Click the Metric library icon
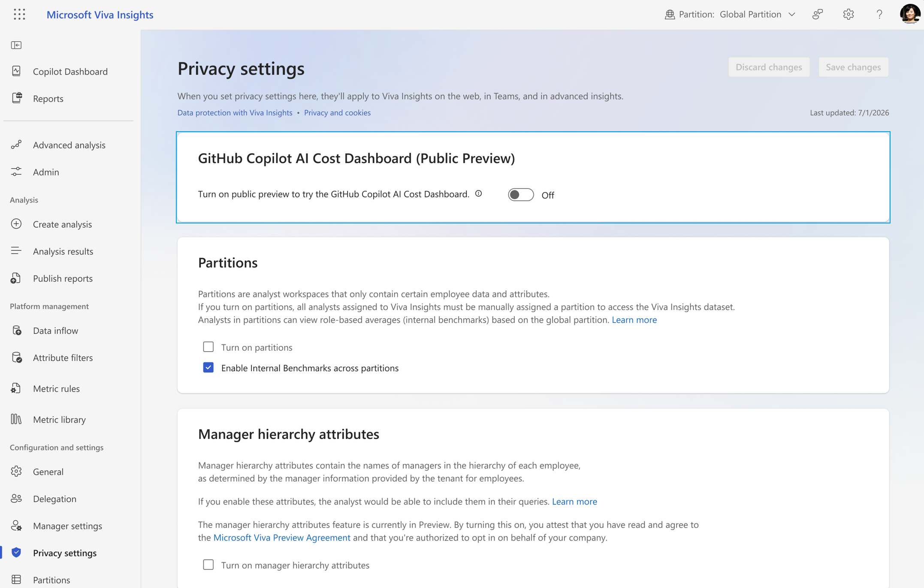The height and width of the screenshot is (588, 924). pyautogui.click(x=16, y=419)
